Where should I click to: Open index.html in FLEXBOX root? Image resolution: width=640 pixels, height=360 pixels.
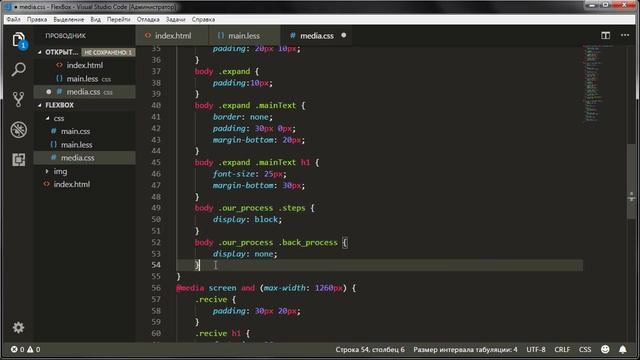[x=84, y=184]
